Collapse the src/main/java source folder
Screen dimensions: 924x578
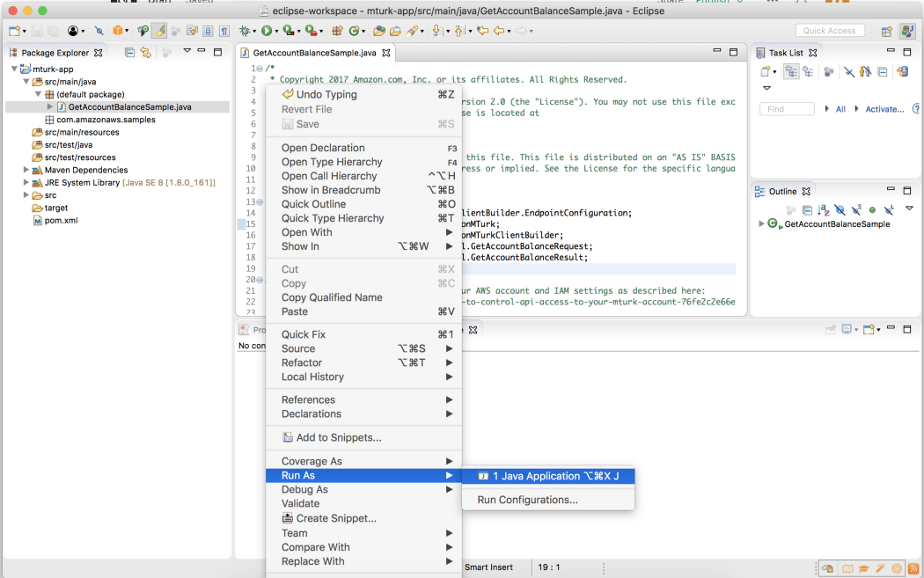26,81
